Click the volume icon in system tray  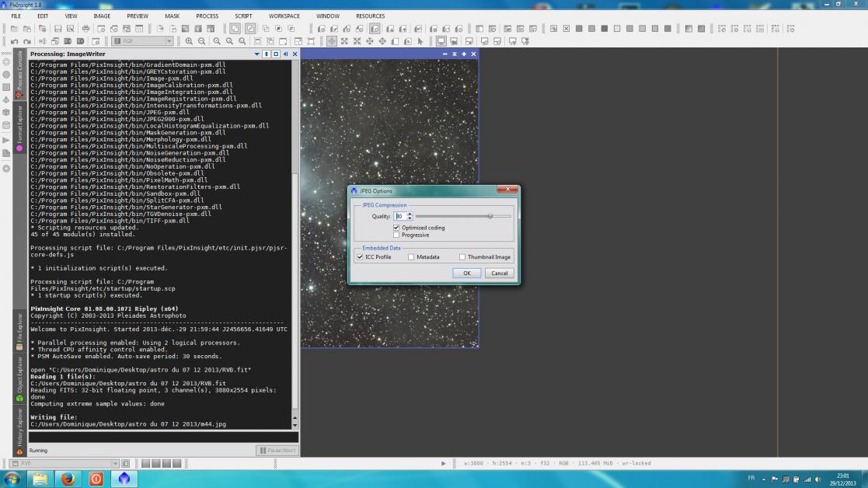coord(817,479)
